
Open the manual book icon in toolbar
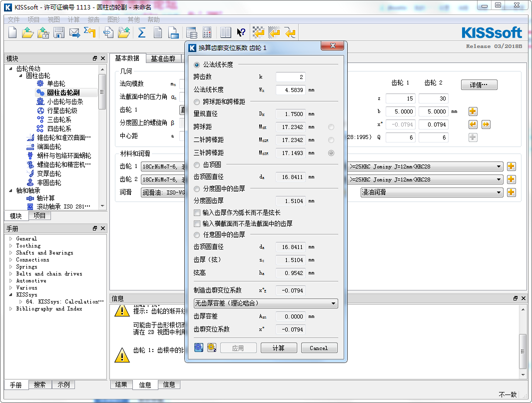(x=225, y=32)
